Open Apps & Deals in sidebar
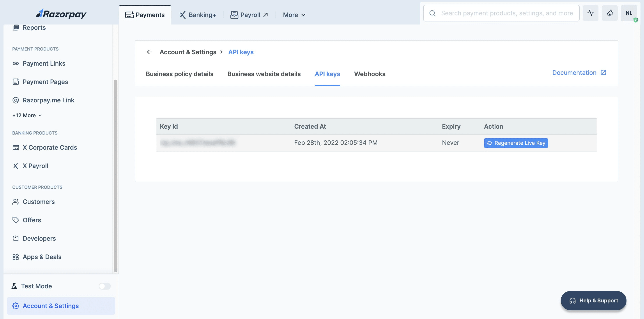This screenshot has height=319, width=644. pyautogui.click(x=42, y=257)
